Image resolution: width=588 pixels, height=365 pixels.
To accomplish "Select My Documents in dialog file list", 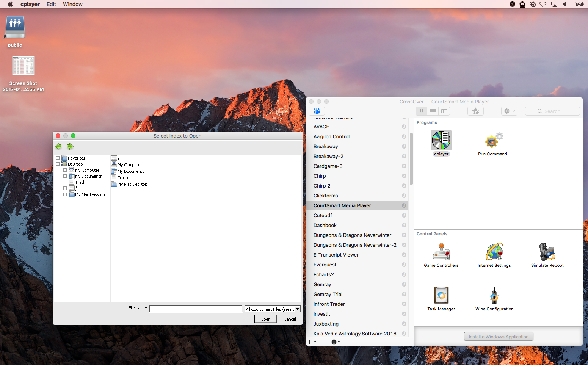I will tap(128, 171).
